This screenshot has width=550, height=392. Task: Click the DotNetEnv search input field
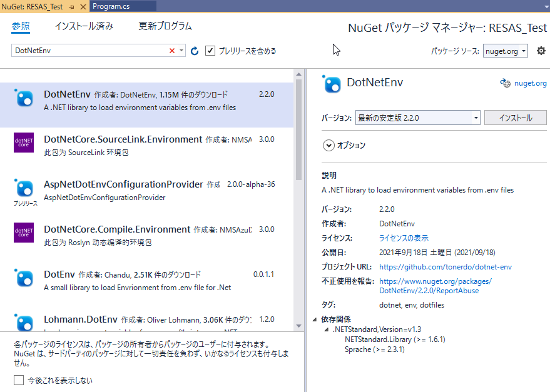click(x=89, y=51)
